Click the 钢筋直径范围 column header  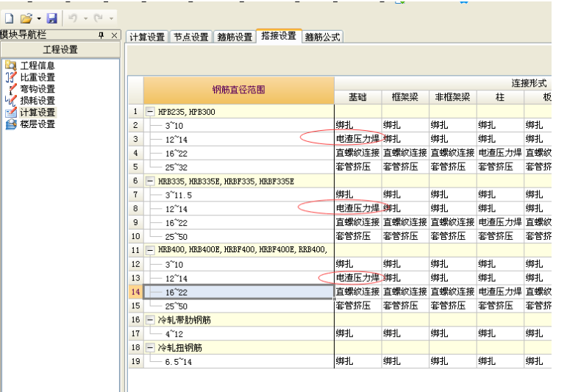point(239,90)
